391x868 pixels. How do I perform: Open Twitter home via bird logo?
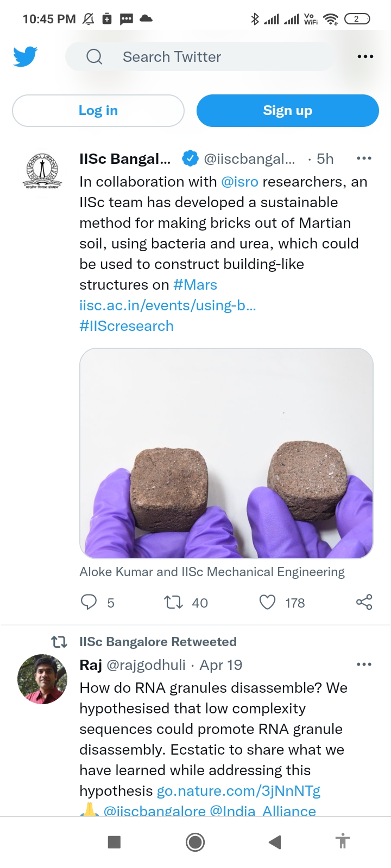click(x=24, y=56)
